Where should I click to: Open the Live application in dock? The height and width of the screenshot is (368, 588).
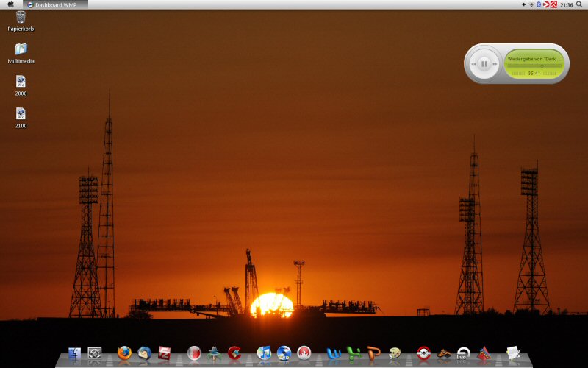[463, 353]
